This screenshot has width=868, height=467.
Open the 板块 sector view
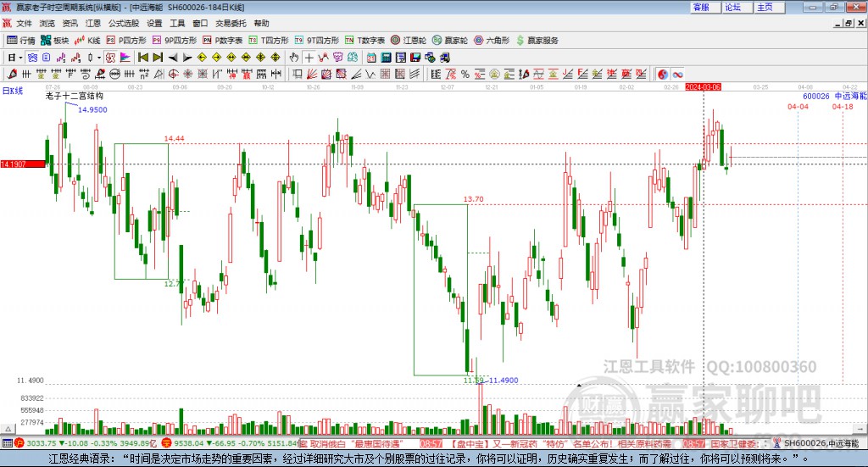(x=54, y=41)
